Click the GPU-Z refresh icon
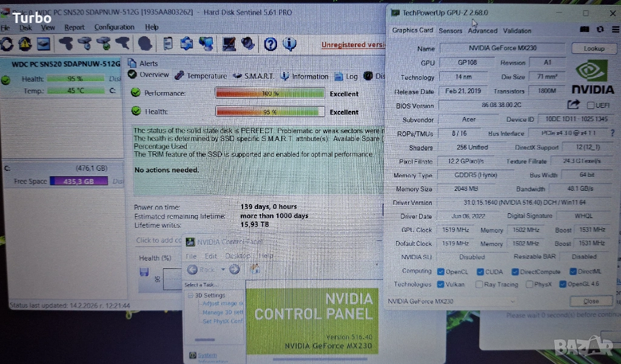This screenshot has width=621, height=364. coord(599,29)
